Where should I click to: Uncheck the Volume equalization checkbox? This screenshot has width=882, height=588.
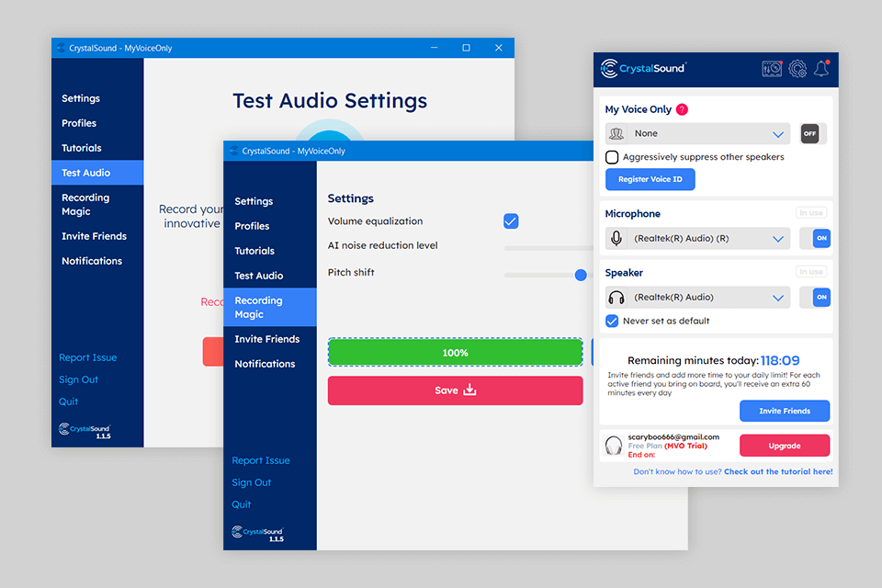pyautogui.click(x=511, y=221)
